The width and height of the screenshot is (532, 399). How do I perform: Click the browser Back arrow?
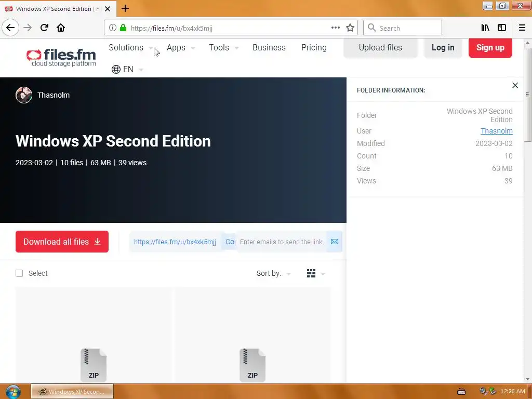click(10, 28)
